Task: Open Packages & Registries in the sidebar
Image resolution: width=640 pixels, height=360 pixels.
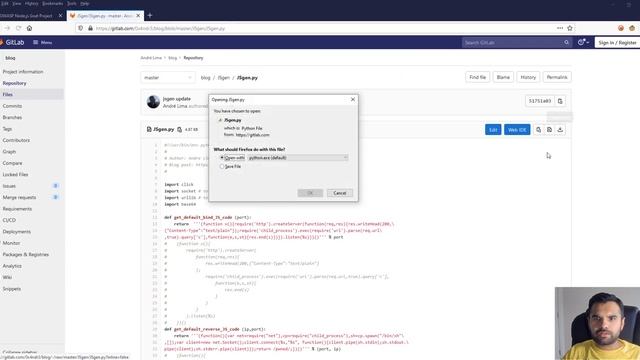Action: click(x=26, y=255)
